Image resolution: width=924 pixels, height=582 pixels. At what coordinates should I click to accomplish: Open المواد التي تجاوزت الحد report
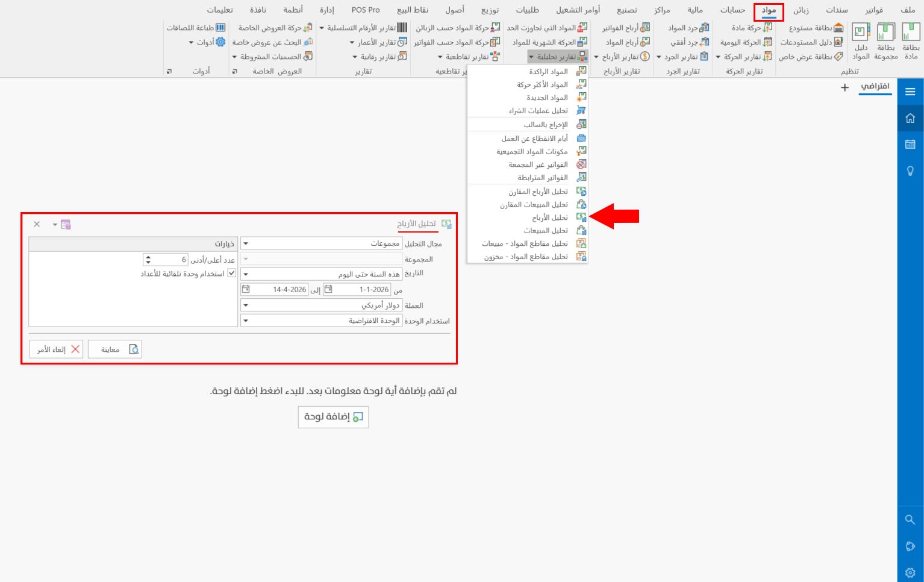coord(547,28)
